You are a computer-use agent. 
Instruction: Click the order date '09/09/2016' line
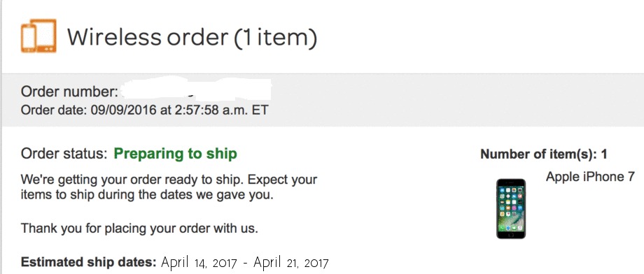coord(145,110)
